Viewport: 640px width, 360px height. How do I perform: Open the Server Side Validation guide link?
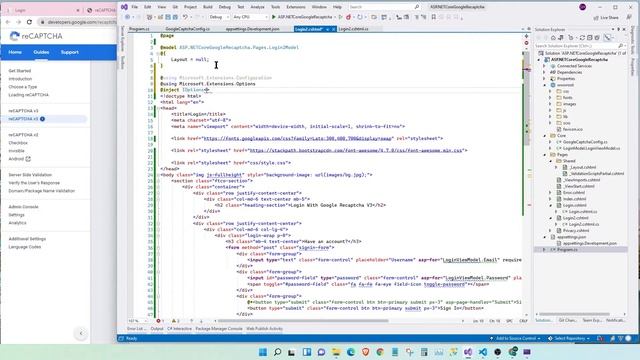coord(30,175)
